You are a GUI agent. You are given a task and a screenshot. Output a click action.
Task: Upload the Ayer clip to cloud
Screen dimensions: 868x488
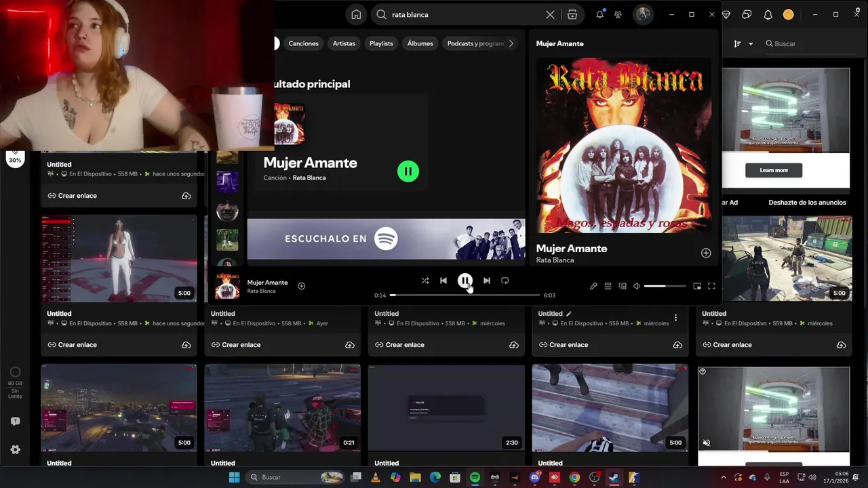pyautogui.click(x=350, y=345)
